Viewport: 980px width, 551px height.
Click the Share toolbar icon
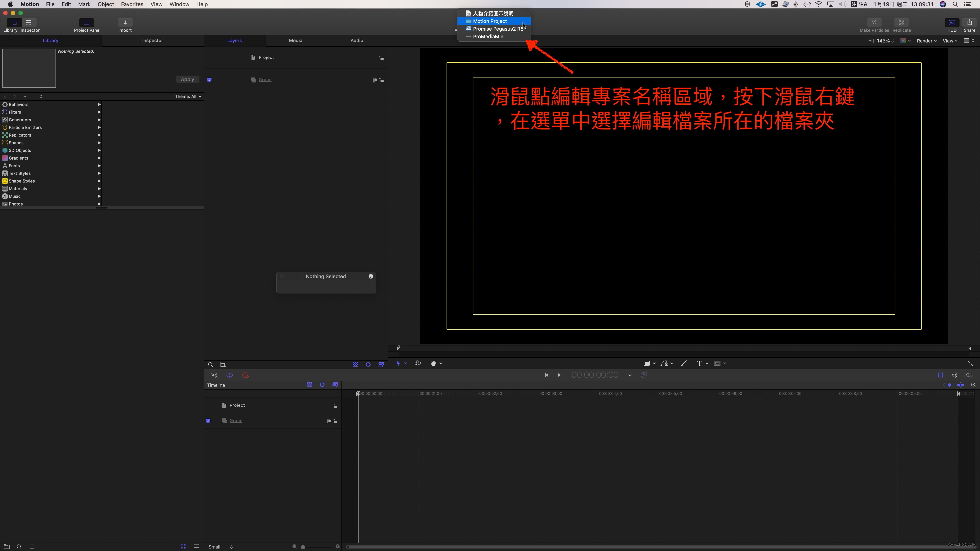tap(969, 22)
